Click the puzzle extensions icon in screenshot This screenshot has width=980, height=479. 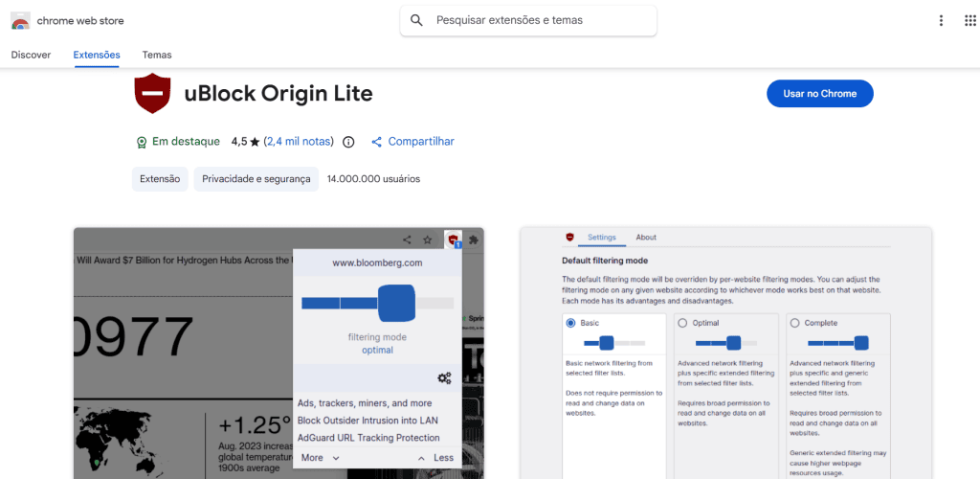474,239
